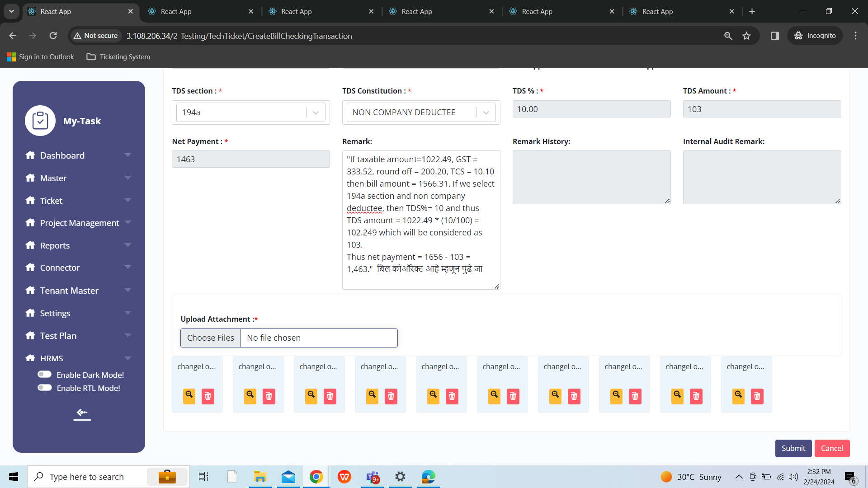
Task: Open the Ticketing System bookmark folder
Action: click(x=118, y=56)
